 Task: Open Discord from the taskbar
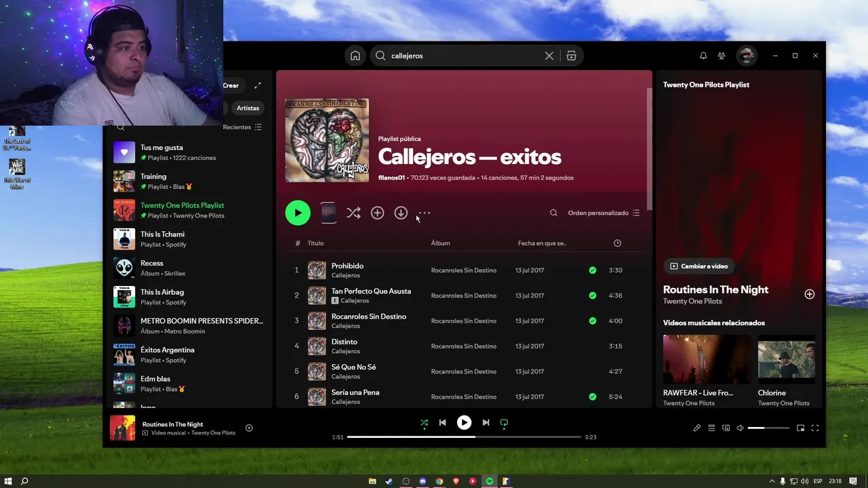point(422,481)
